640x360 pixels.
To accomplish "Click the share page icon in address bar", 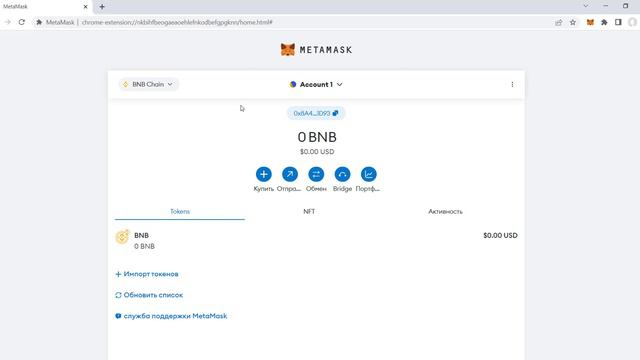I will 558,22.
